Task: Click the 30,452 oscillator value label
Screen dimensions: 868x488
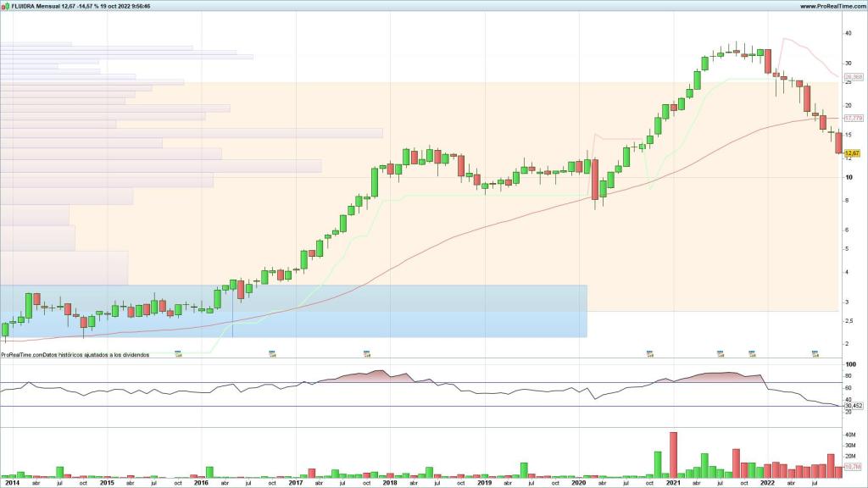Action: click(854, 406)
